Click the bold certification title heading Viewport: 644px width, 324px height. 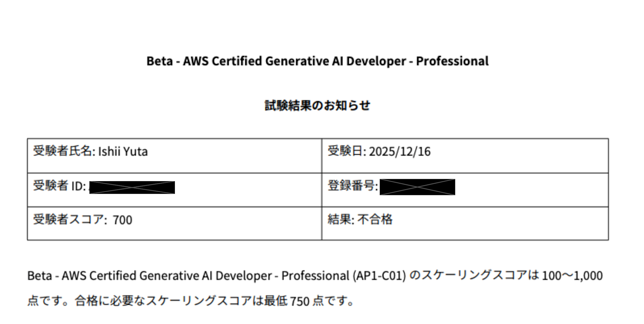point(317,61)
